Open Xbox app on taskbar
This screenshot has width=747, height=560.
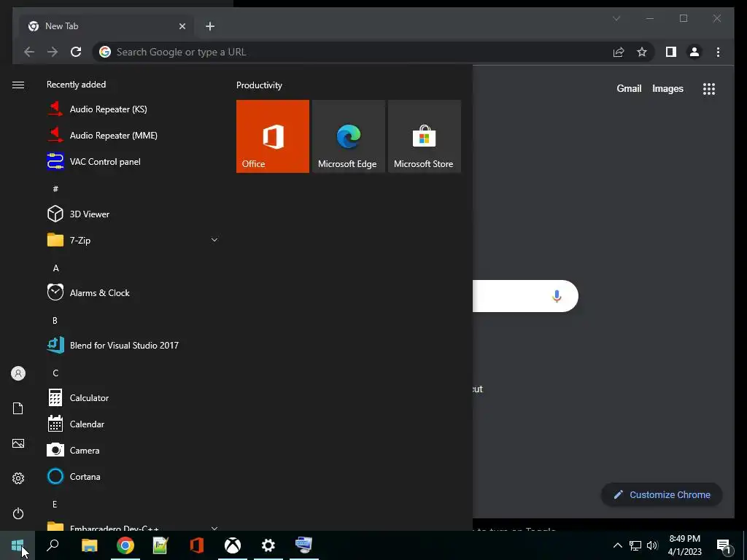(x=233, y=545)
